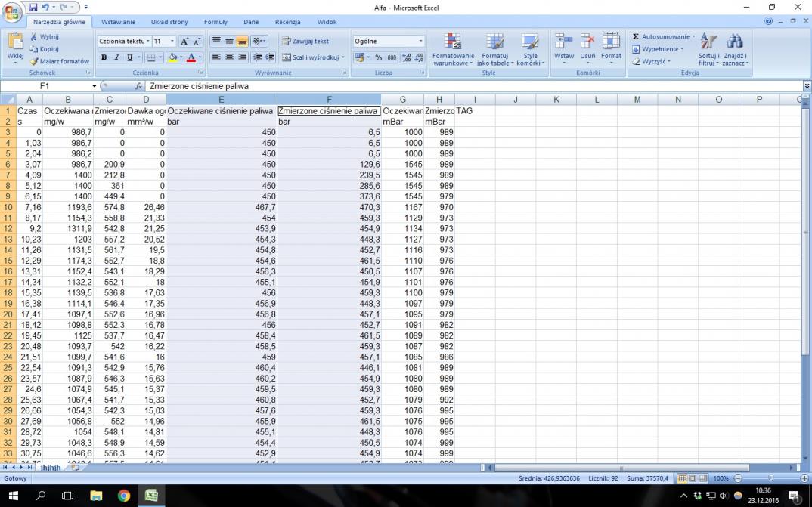The width and height of the screenshot is (812, 507).
Task: Open Formatowanie warunkowe conditional formatting
Action: click(x=453, y=51)
